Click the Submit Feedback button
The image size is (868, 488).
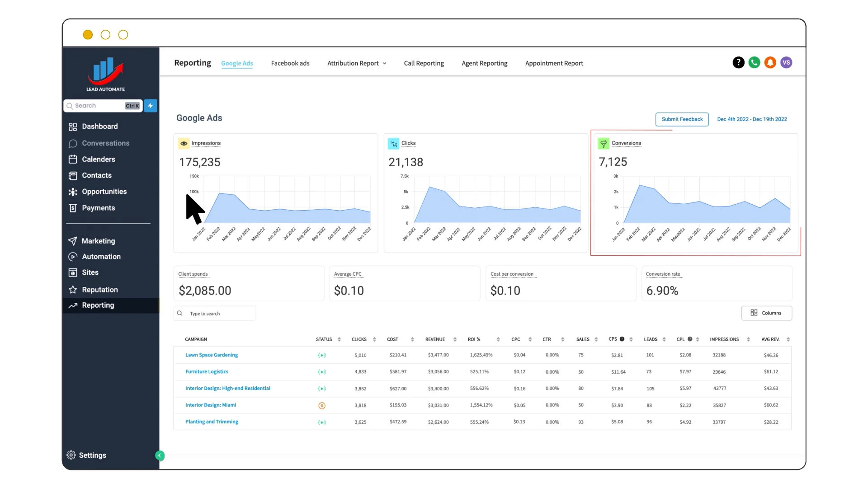[682, 119]
